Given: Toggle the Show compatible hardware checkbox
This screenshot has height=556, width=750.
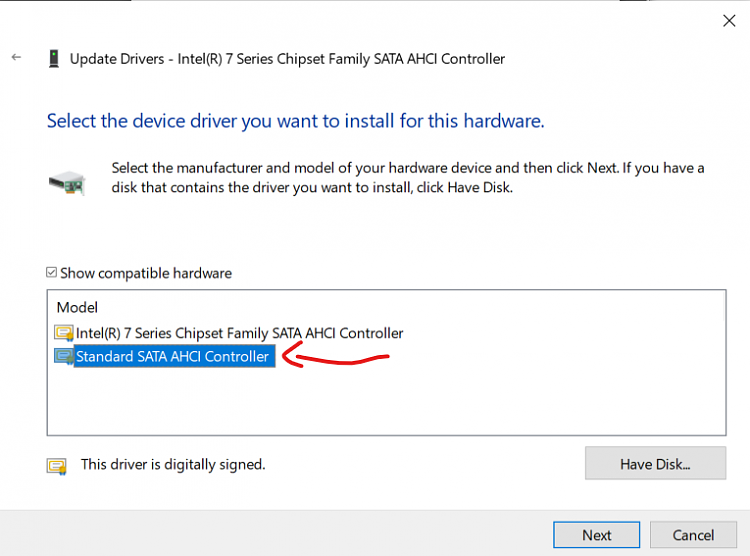Looking at the screenshot, I should point(53,273).
